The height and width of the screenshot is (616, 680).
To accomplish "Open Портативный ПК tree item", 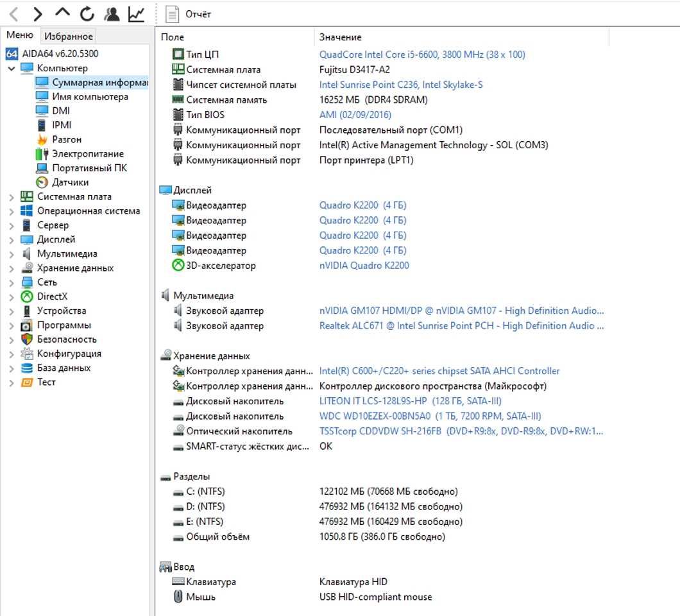I will click(89, 168).
